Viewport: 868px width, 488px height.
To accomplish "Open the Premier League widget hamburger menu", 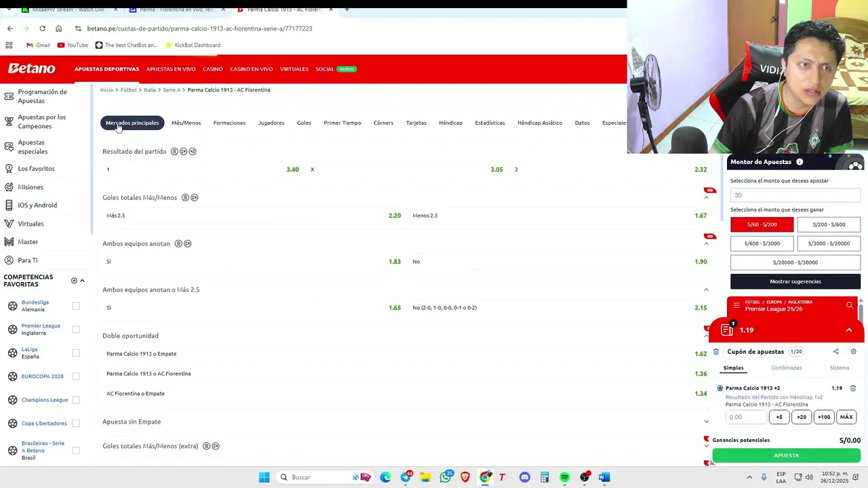I will pyautogui.click(x=736, y=306).
